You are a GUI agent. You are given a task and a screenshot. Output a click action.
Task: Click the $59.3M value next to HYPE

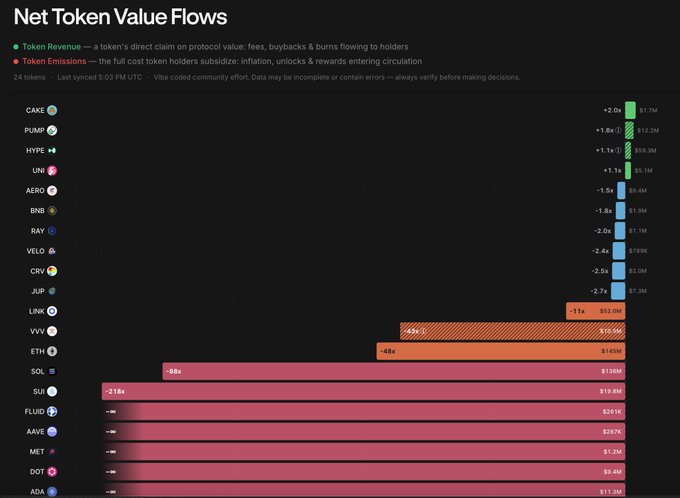645,151
